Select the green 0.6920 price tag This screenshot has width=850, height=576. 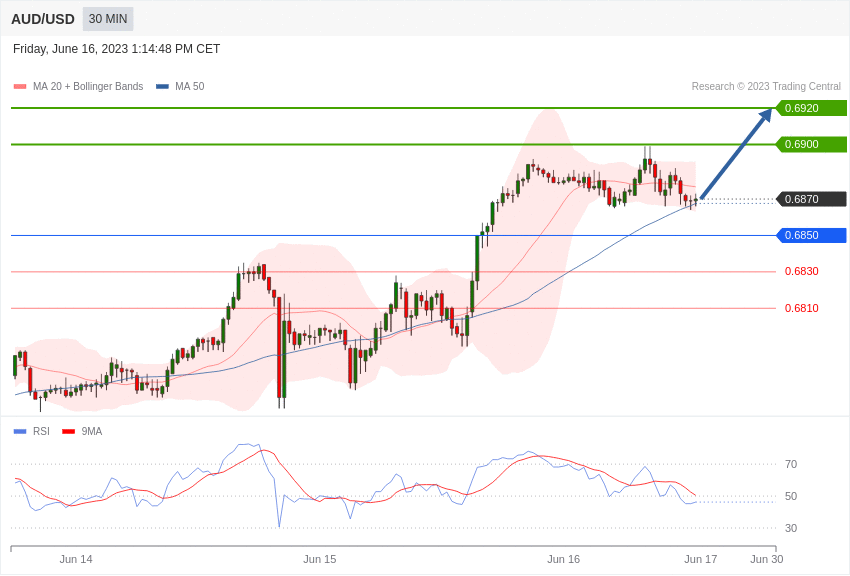[x=811, y=108]
